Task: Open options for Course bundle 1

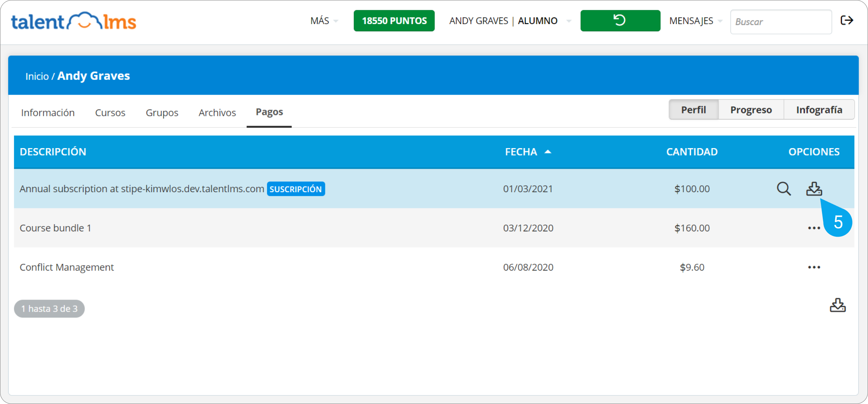Action: [x=814, y=228]
